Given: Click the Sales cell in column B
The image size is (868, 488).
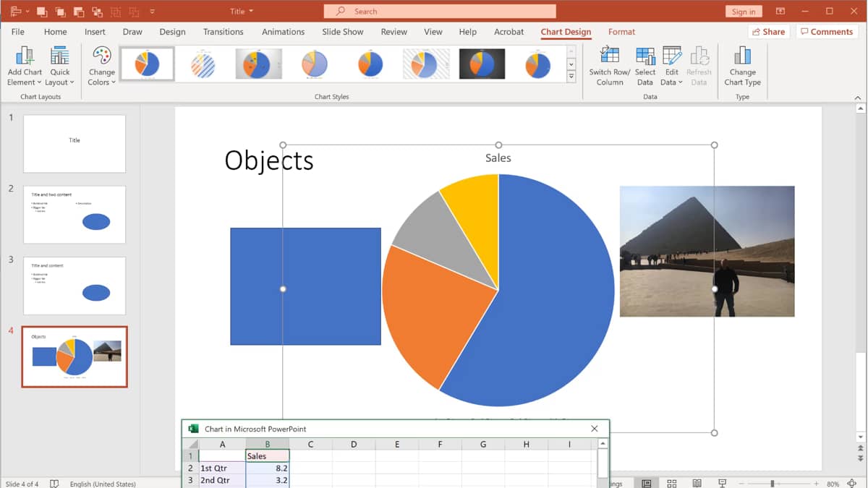Looking at the screenshot, I should [x=268, y=456].
